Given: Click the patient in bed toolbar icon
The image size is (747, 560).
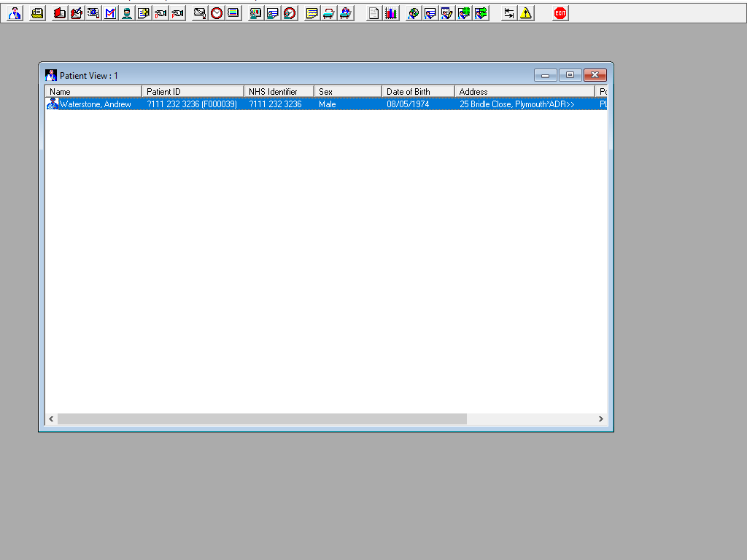Looking at the screenshot, I should point(345,13).
